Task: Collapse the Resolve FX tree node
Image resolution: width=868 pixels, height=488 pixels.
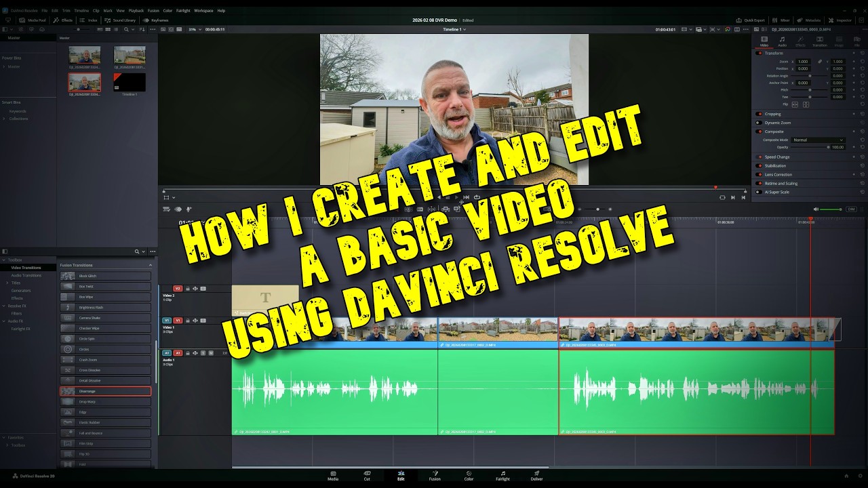Action: [3, 306]
